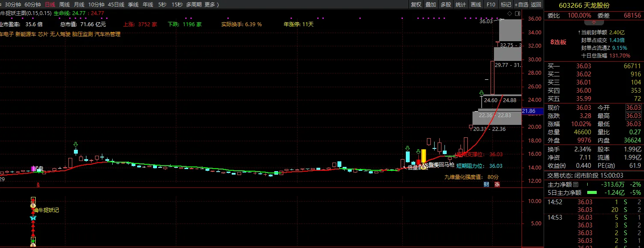Click the blue 21.86 price axis marker
The height and width of the screenshot is (248, 644).
[528, 111]
